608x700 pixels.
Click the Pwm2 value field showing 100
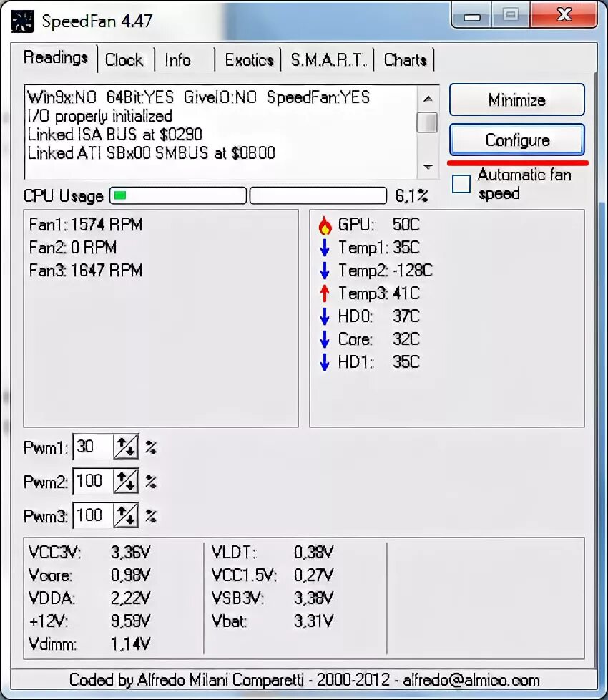coord(93,481)
